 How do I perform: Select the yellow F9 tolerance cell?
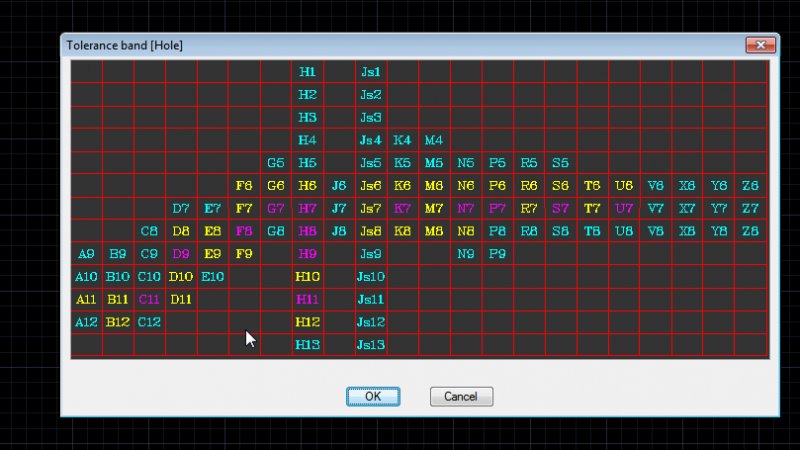coord(244,254)
